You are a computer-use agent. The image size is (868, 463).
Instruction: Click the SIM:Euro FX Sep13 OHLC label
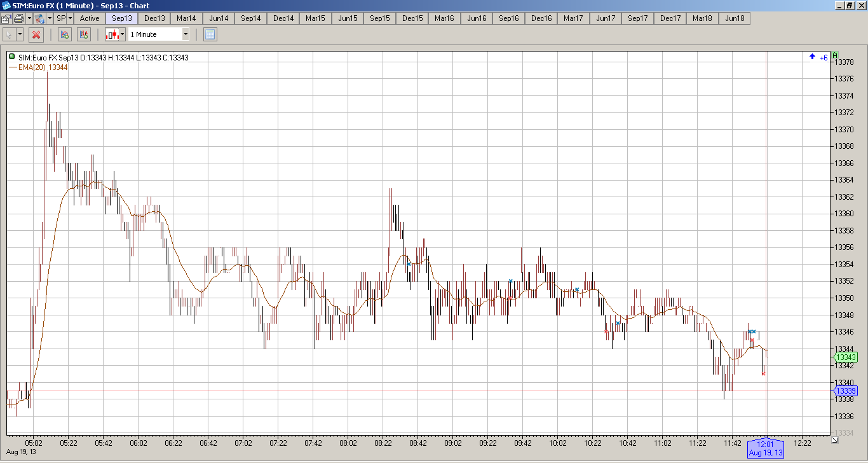104,58
